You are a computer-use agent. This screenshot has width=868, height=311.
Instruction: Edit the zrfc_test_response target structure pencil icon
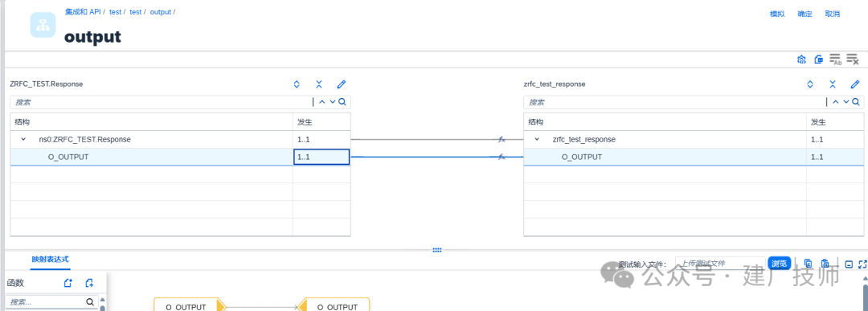854,84
